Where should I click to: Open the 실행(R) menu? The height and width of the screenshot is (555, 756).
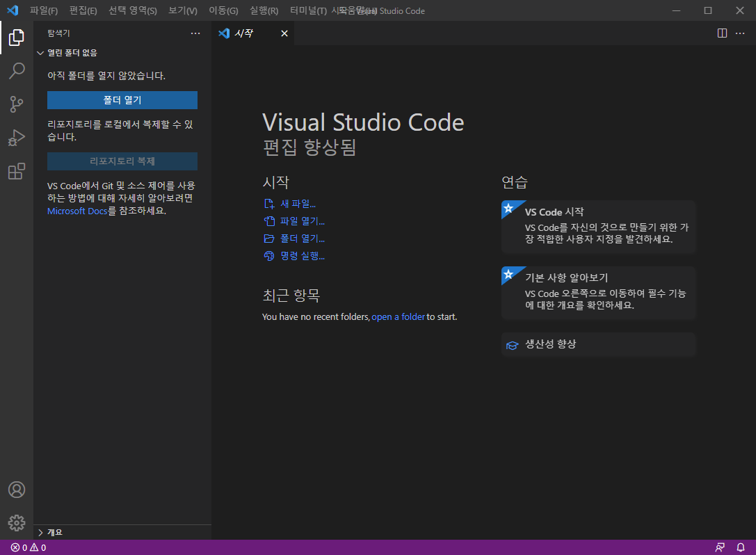[264, 10]
